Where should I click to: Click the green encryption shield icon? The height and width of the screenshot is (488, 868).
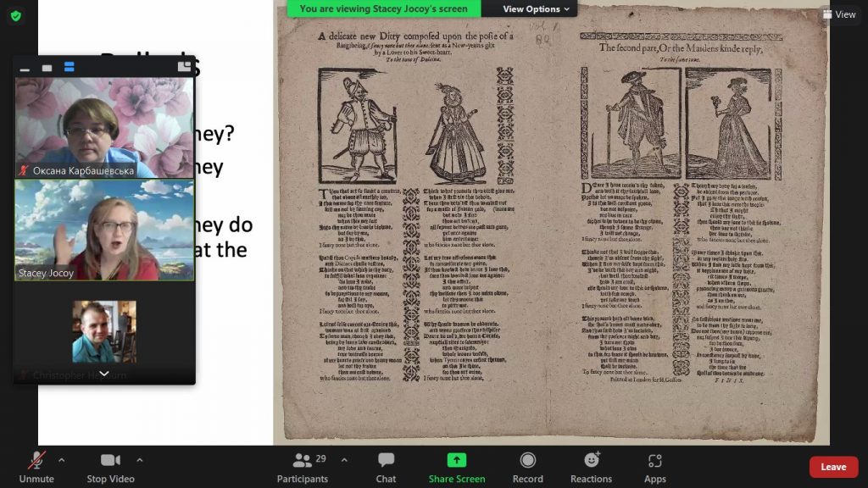(16, 16)
